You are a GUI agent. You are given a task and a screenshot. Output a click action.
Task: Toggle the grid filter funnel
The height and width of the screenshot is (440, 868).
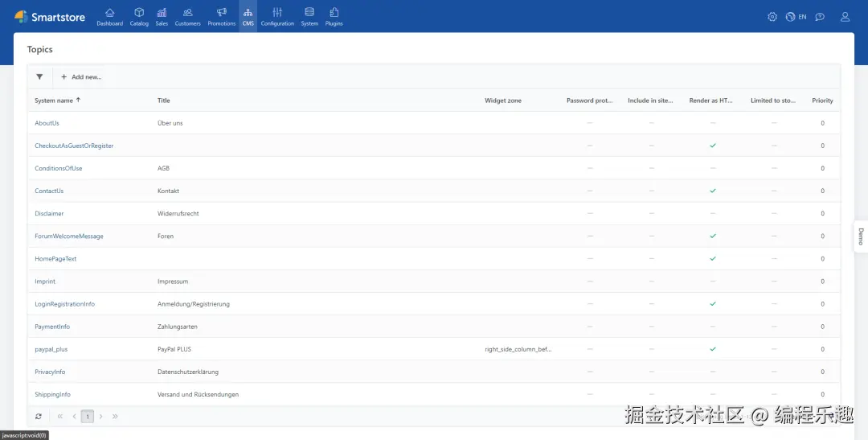pos(39,77)
